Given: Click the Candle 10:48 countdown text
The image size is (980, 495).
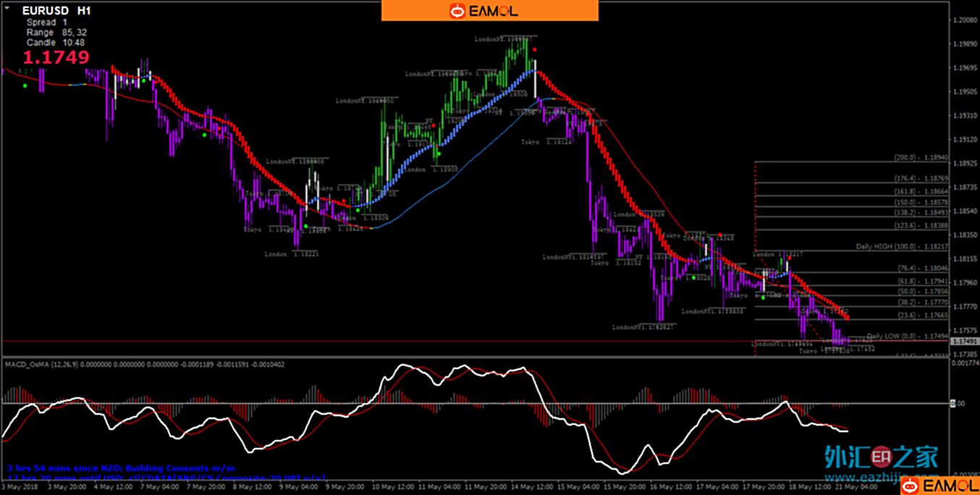Looking at the screenshot, I should pyautogui.click(x=55, y=43).
